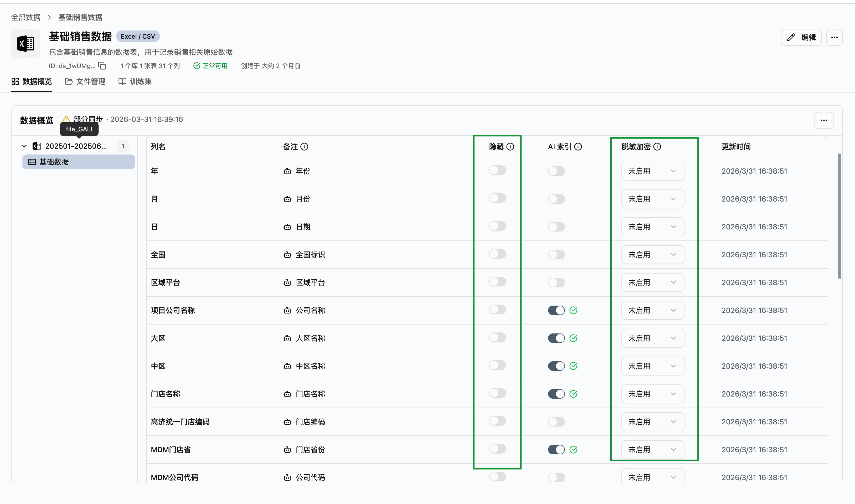
Task: Switch to 数据概览 tab
Action: tap(31, 81)
